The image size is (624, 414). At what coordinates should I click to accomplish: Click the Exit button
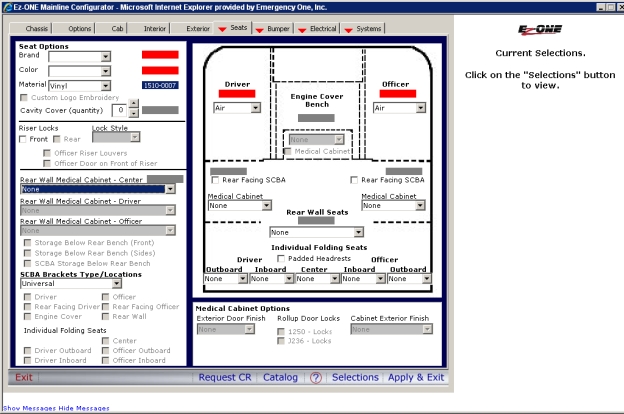(24, 377)
